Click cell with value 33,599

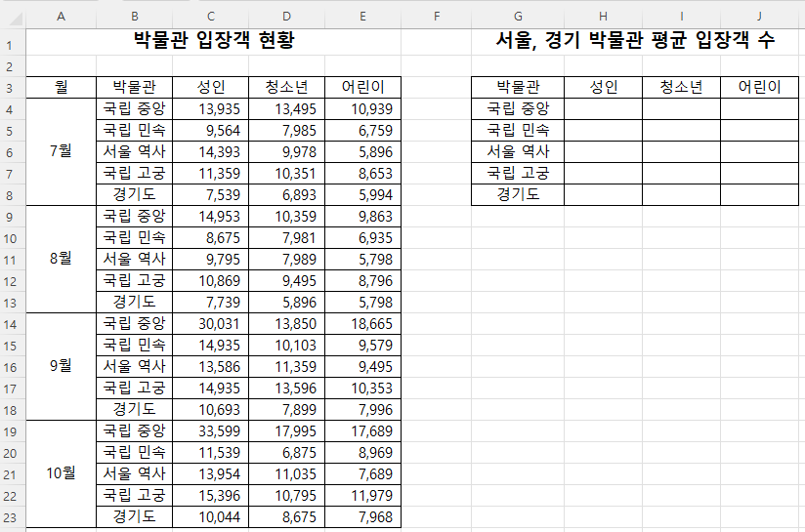[x=210, y=430]
